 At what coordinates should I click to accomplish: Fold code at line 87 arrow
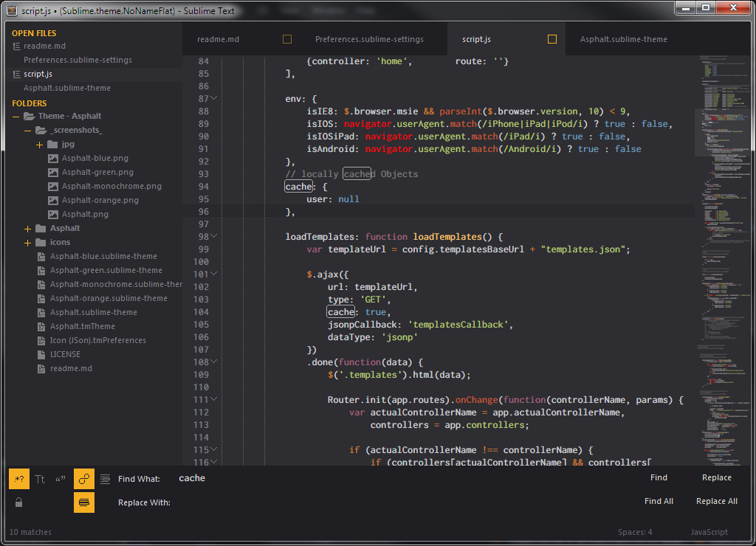point(214,98)
